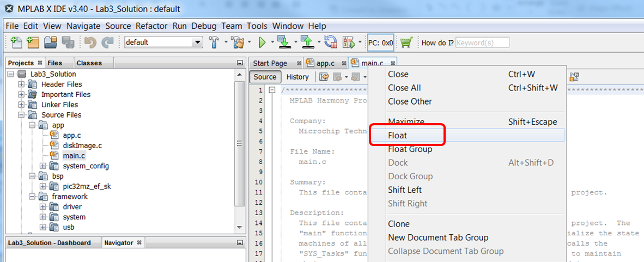Open diskImage.c in the project tree
Viewport: 644px width, 262px height.
point(82,145)
